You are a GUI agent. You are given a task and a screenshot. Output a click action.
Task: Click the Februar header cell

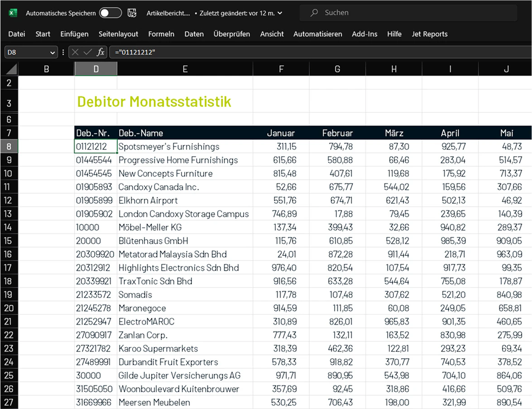(x=337, y=133)
